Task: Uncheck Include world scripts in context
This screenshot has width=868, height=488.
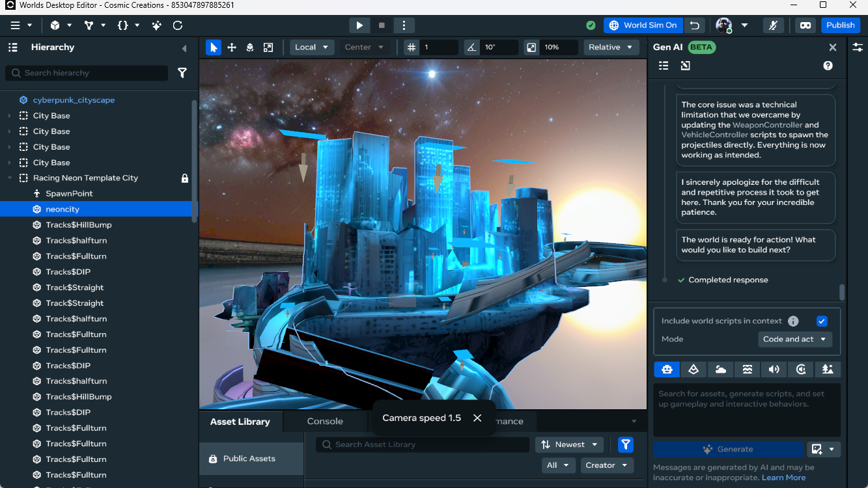Action: (822, 321)
